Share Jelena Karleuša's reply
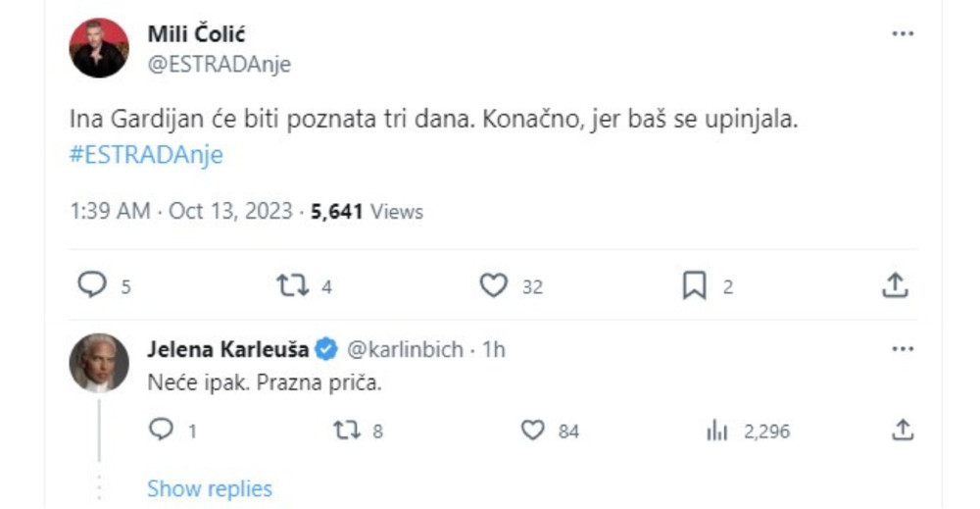Image resolution: width=980 pixels, height=509 pixels. click(x=903, y=430)
